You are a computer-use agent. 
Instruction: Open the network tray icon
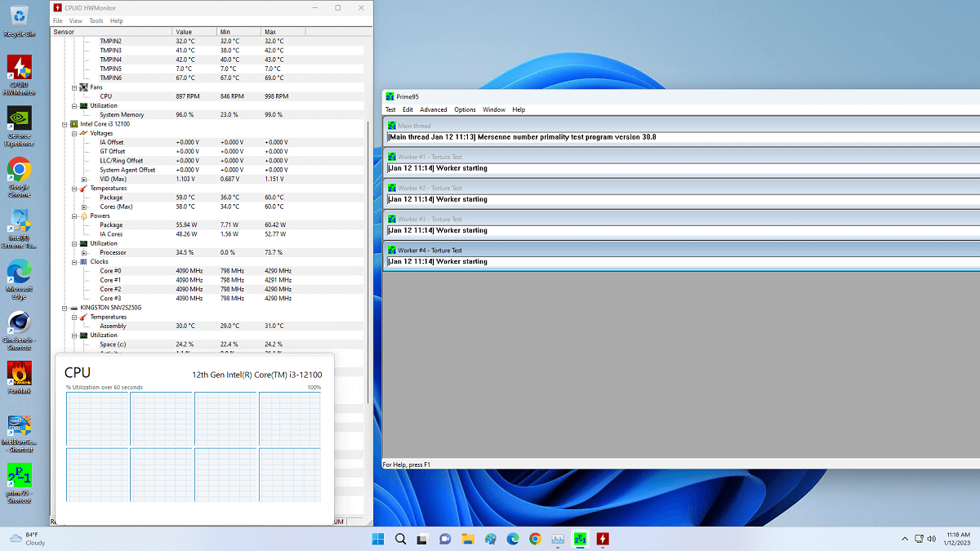pos(920,539)
